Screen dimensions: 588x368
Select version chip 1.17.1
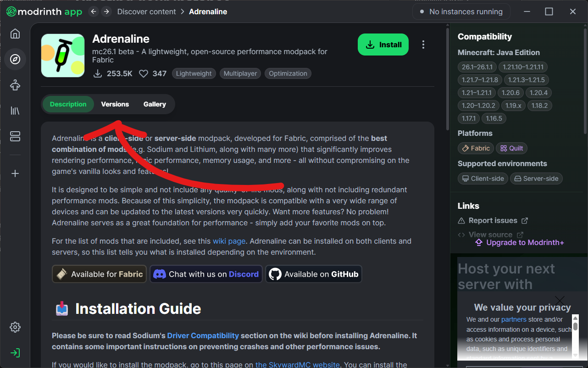pos(469,118)
